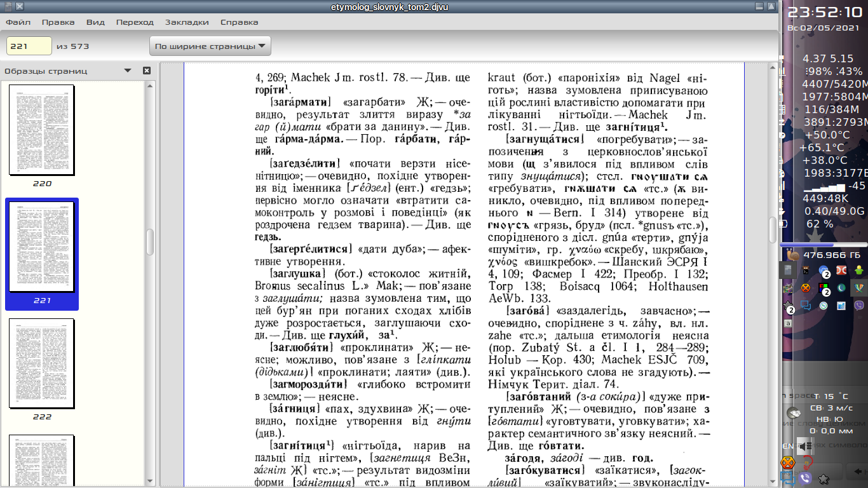Click the T: 15 °C temperature readout
Viewport: 868px width, 488px height.
[831, 396]
